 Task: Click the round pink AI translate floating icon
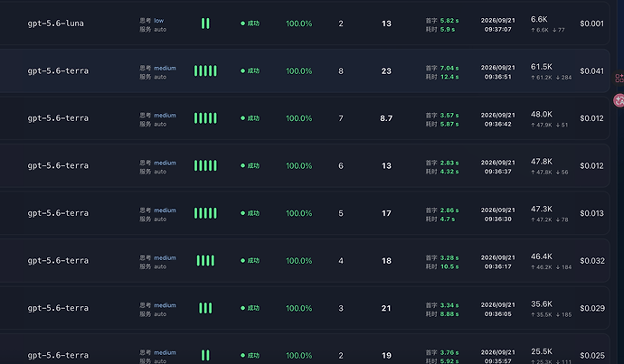(619, 100)
